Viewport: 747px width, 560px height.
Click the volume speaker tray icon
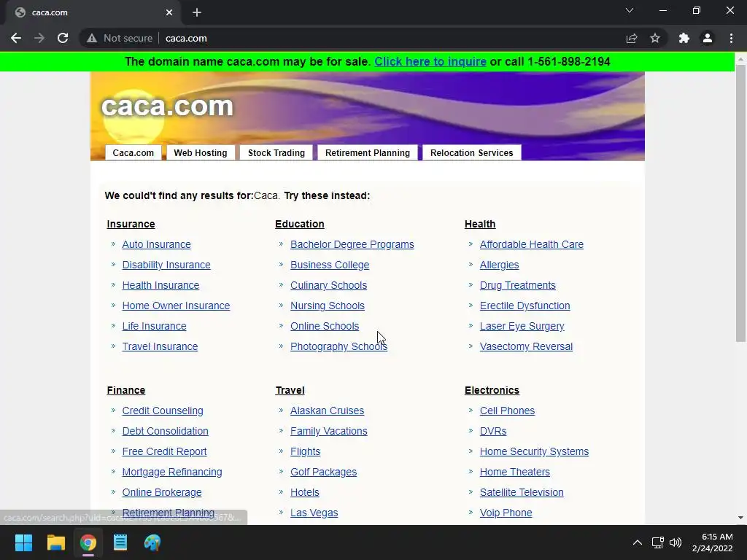676,542
